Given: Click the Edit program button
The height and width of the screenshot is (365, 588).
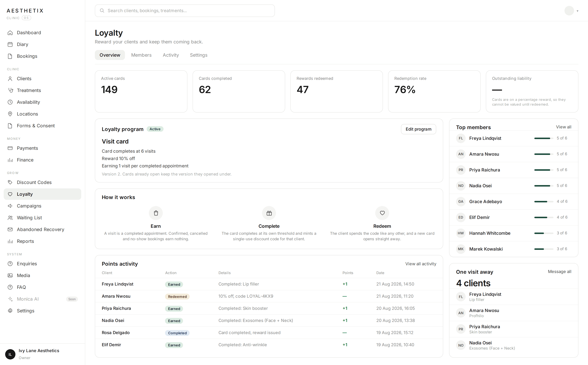Looking at the screenshot, I should [x=419, y=129].
